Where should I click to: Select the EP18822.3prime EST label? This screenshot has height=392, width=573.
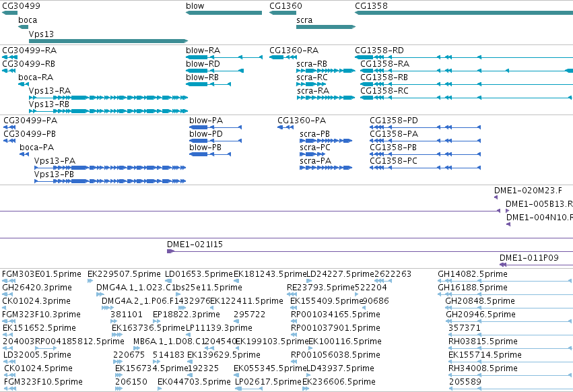[187, 315]
